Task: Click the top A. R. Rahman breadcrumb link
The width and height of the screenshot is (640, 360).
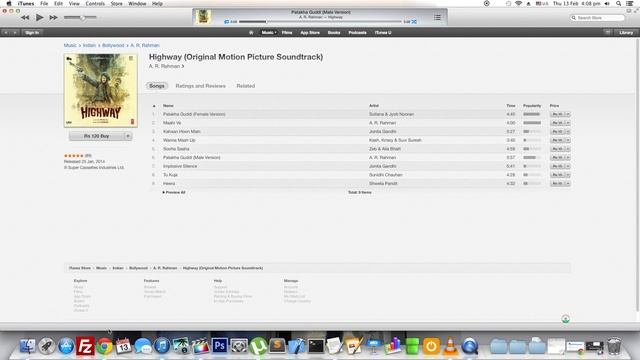Action: [145, 45]
